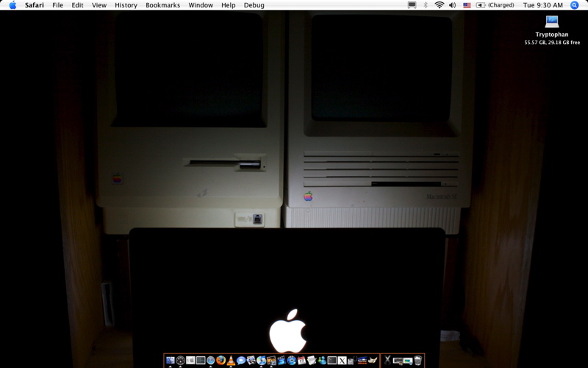This screenshot has height=368, width=588.
Task: Open Spotlight search
Action: pyautogui.click(x=574, y=5)
